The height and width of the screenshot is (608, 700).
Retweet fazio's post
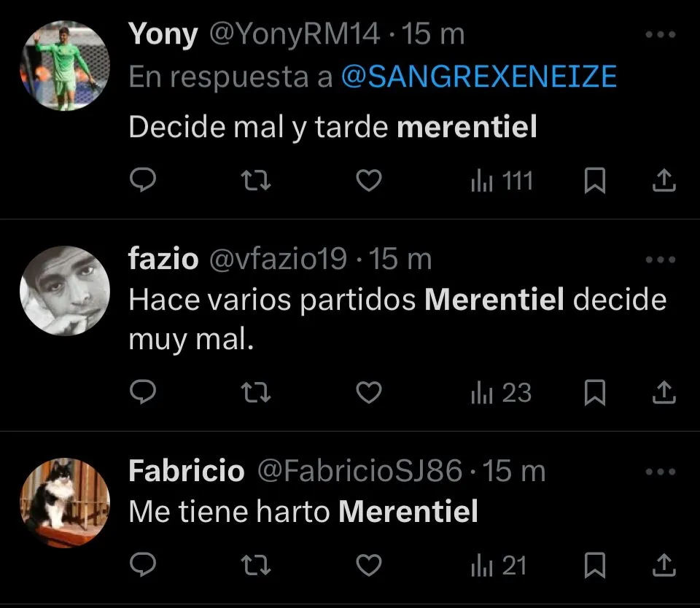coord(256,394)
